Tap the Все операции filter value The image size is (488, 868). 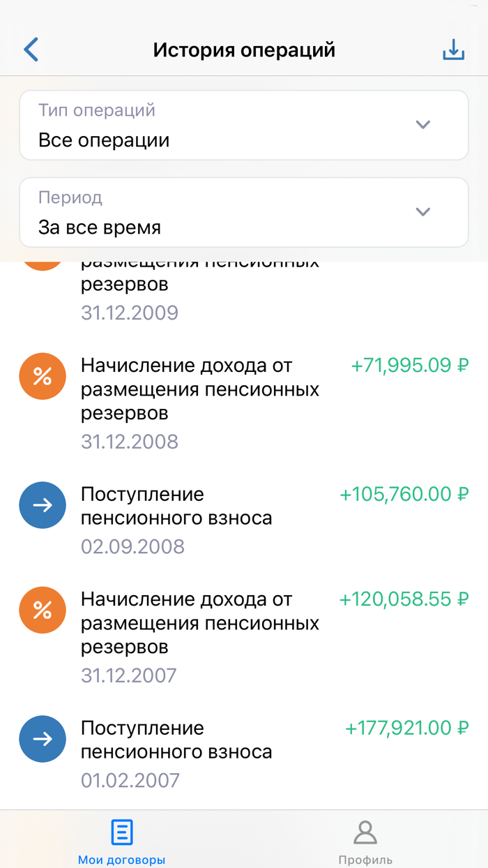101,140
